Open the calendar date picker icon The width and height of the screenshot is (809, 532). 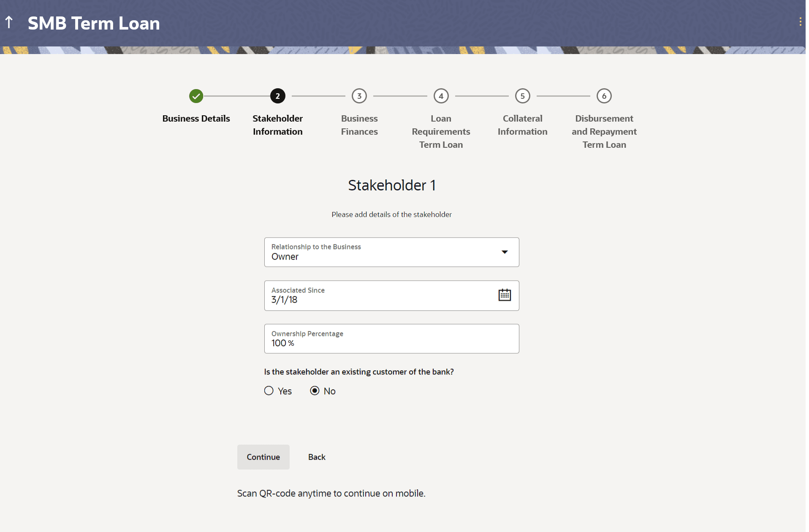[505, 295]
